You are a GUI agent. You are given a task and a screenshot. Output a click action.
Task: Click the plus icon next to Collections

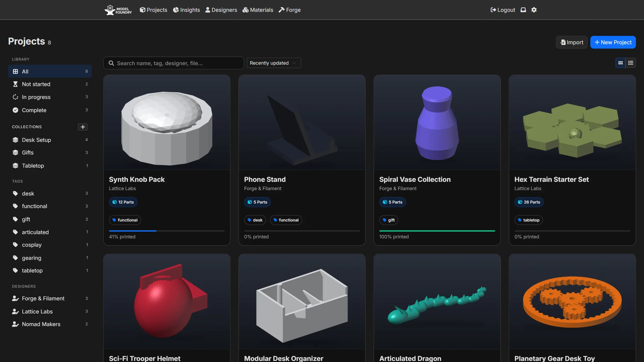[x=83, y=127]
